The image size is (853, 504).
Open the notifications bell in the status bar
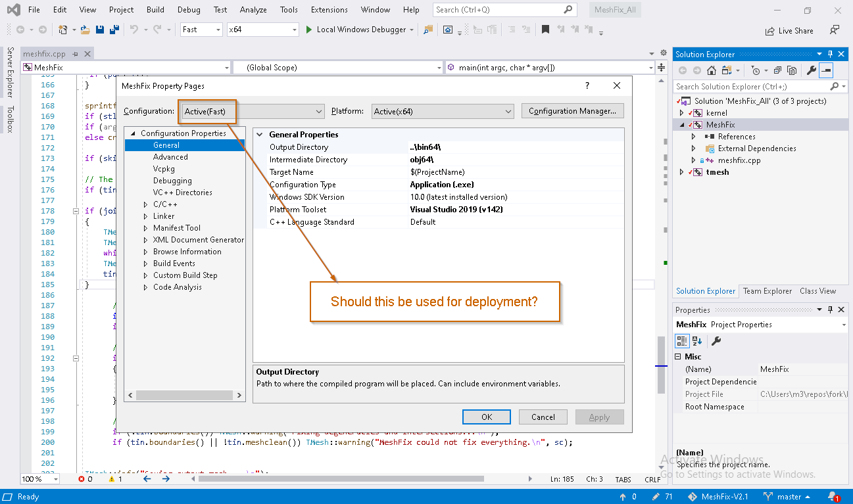[x=832, y=497]
